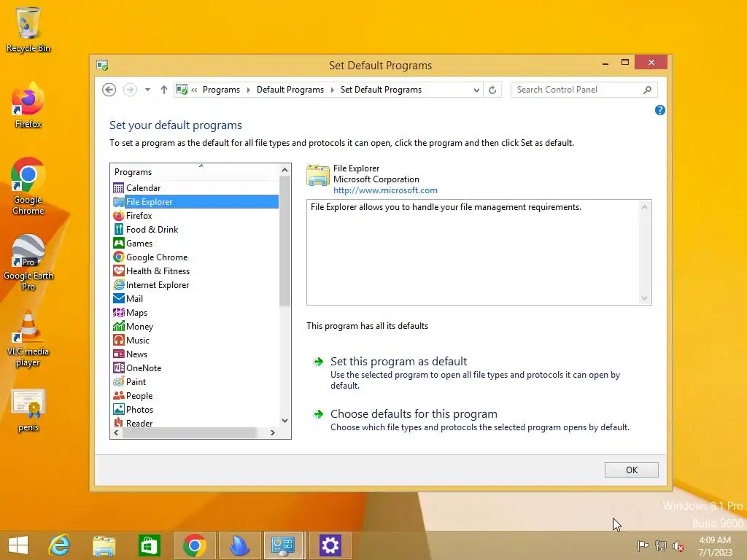Click the Up one level arrow
The height and width of the screenshot is (560, 747).
pyautogui.click(x=164, y=90)
